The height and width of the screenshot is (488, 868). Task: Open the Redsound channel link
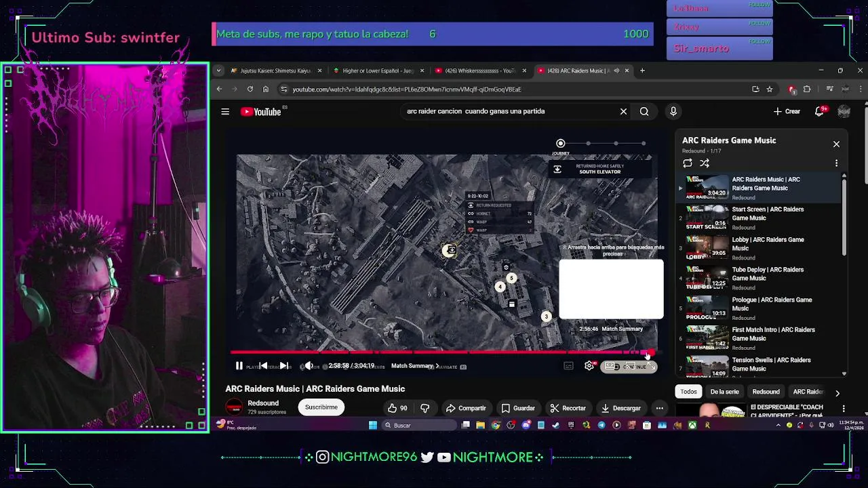[263, 403]
